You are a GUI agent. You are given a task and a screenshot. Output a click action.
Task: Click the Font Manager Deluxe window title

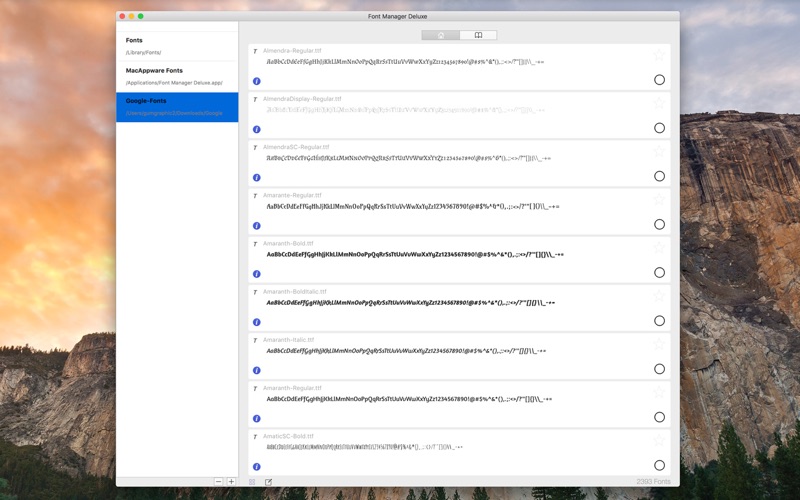pos(397,16)
